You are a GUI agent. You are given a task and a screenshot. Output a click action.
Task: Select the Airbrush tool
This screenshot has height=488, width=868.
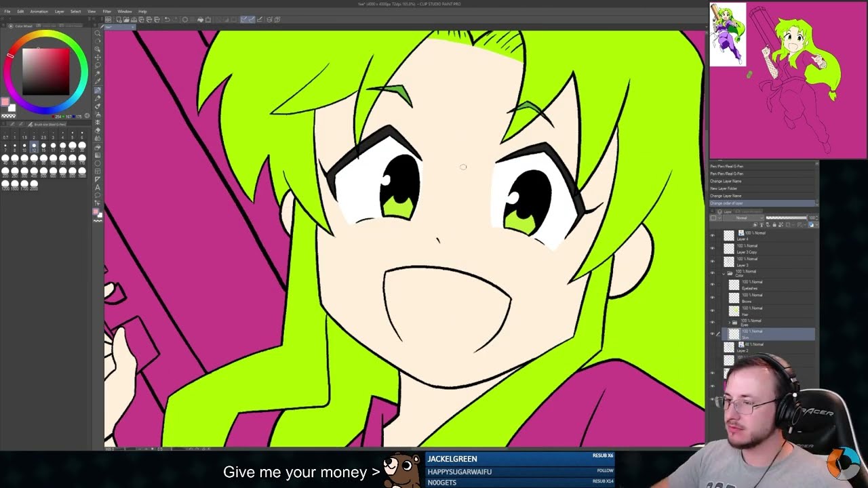click(98, 115)
